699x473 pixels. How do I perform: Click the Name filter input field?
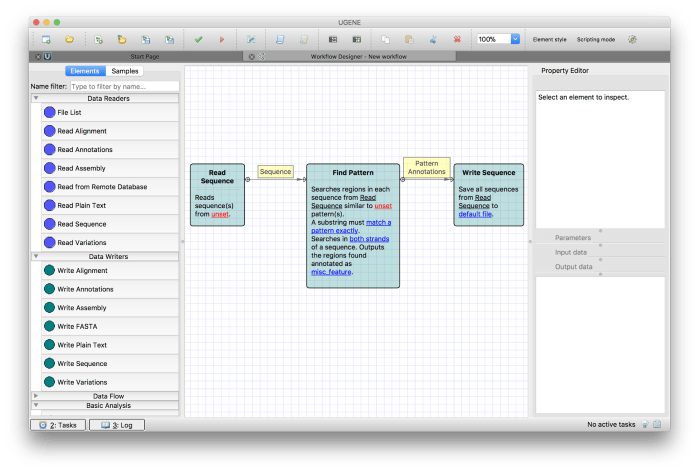123,86
